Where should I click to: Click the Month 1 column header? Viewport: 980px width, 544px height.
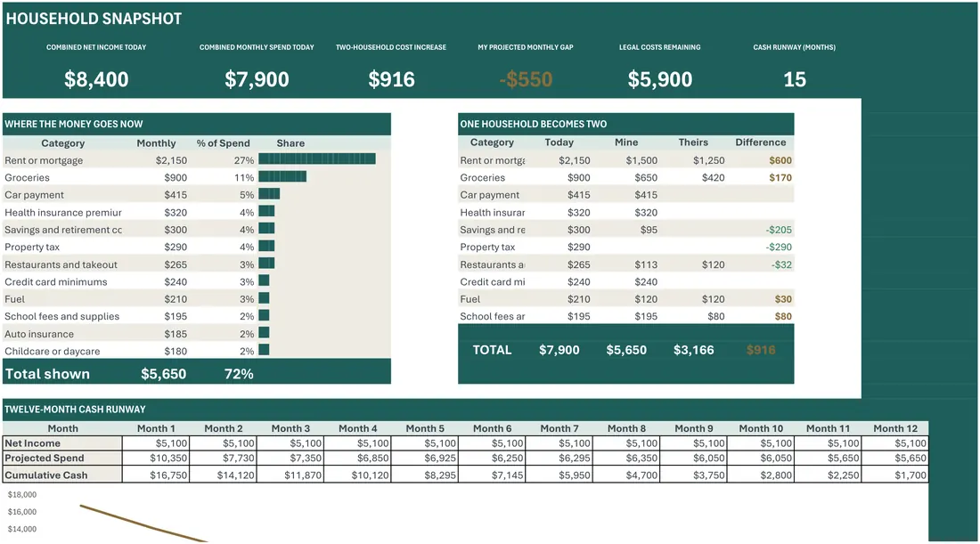point(156,428)
